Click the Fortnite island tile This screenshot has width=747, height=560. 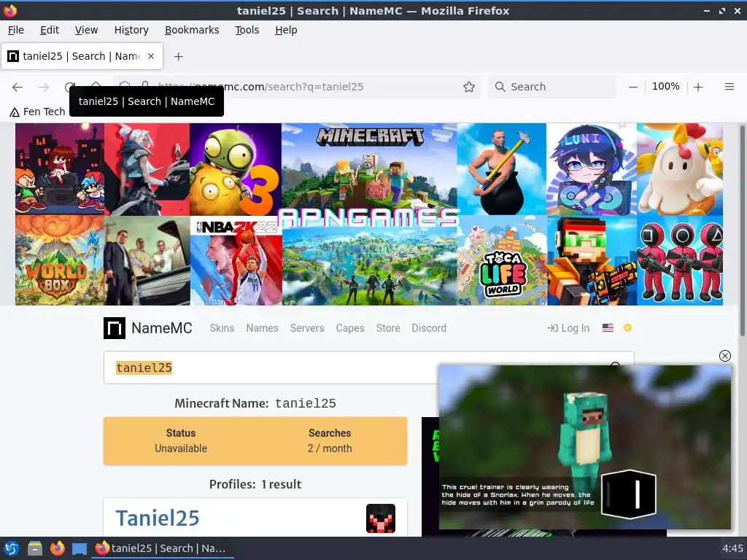[369, 267]
